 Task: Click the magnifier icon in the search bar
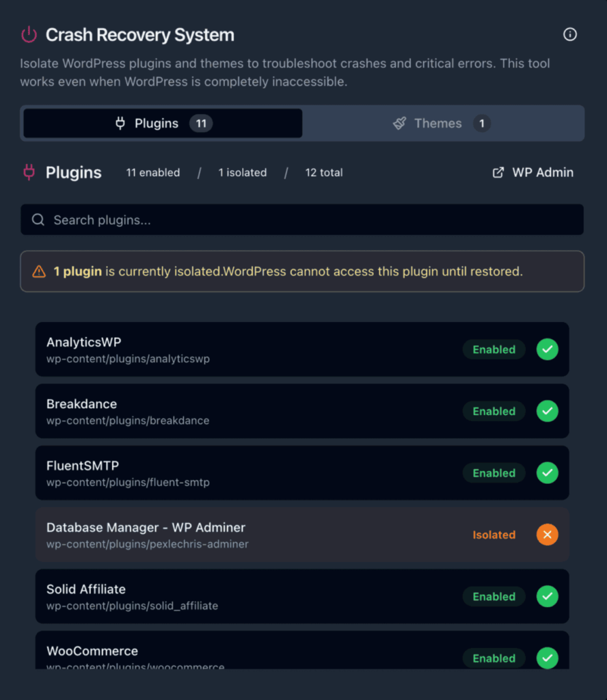(x=38, y=219)
